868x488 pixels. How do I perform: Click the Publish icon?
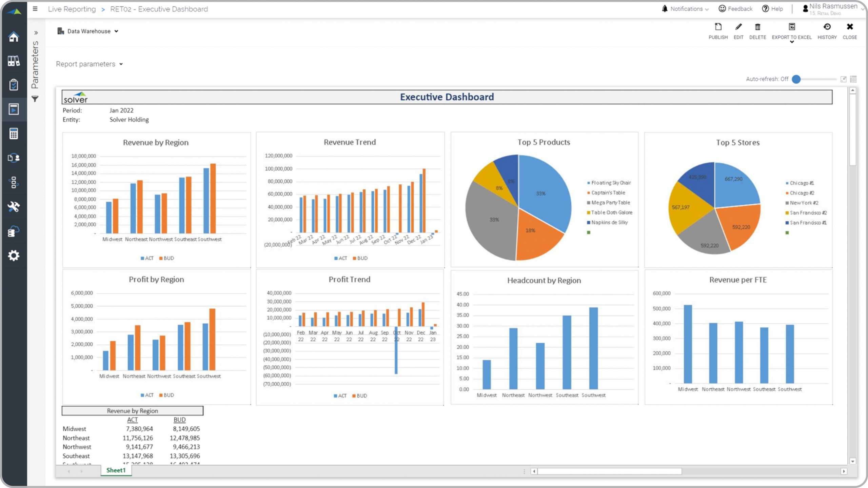tap(718, 27)
